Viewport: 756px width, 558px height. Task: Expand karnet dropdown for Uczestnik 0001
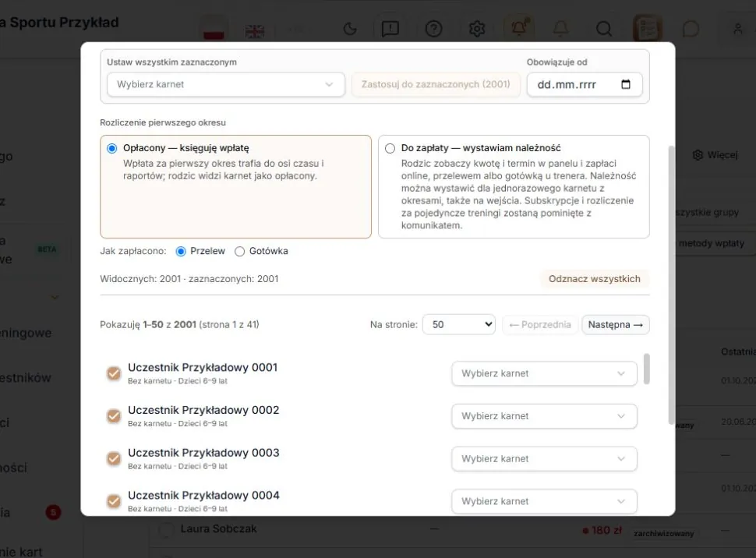click(x=544, y=373)
